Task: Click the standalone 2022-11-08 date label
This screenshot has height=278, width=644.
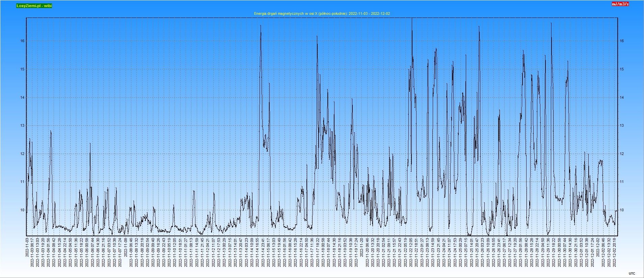Action: tap(126, 247)
